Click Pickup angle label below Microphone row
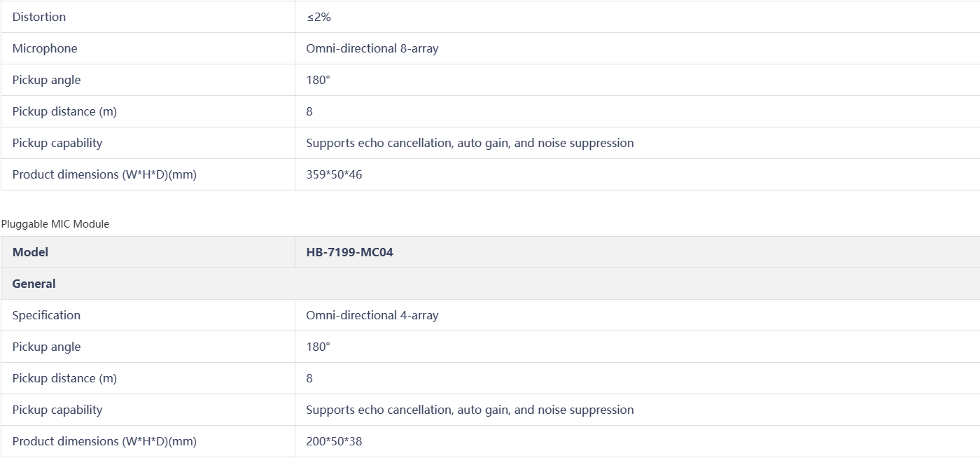The height and width of the screenshot is (458, 980). (46, 80)
